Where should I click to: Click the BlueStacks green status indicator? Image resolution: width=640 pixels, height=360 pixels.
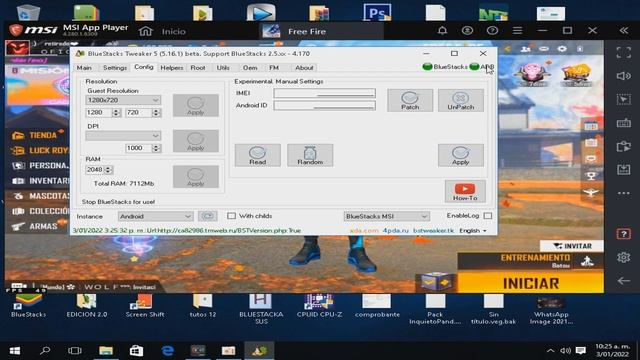[427, 67]
